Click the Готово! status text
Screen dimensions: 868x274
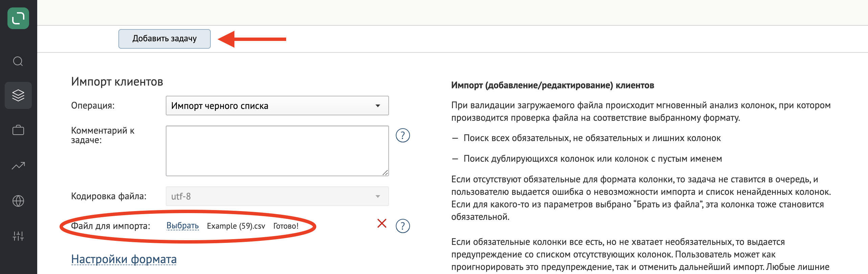tap(286, 226)
